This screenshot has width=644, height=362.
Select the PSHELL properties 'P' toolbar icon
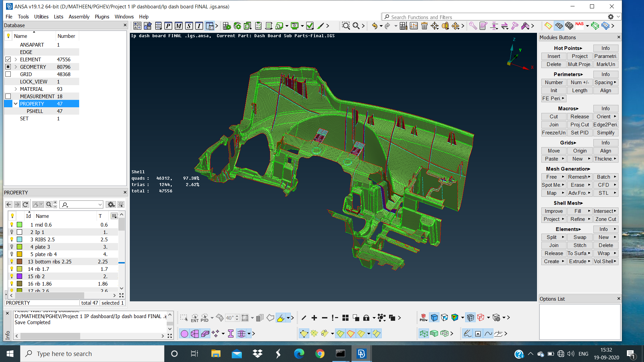(168, 25)
